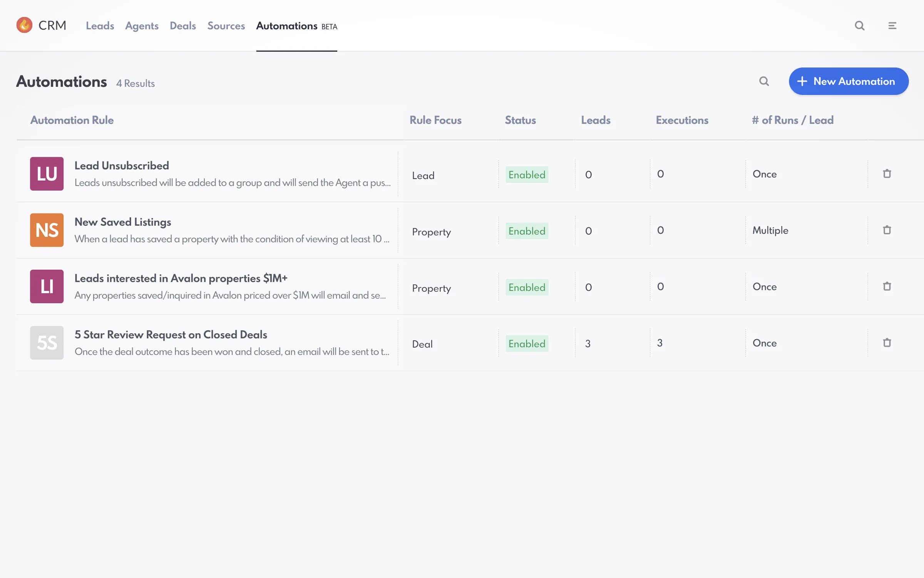Click the NS avatar tile
Viewport: 924px width, 578px height.
tap(47, 230)
